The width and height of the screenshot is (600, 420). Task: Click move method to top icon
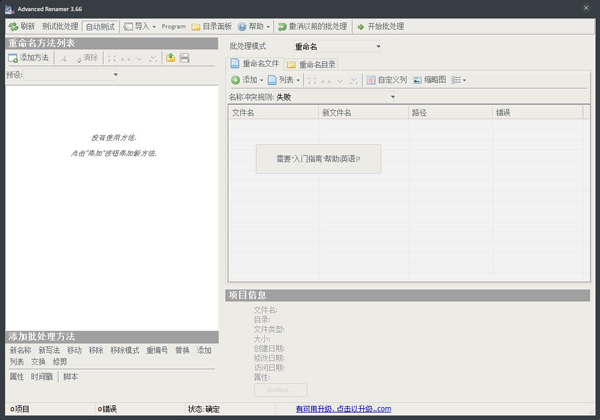112,59
